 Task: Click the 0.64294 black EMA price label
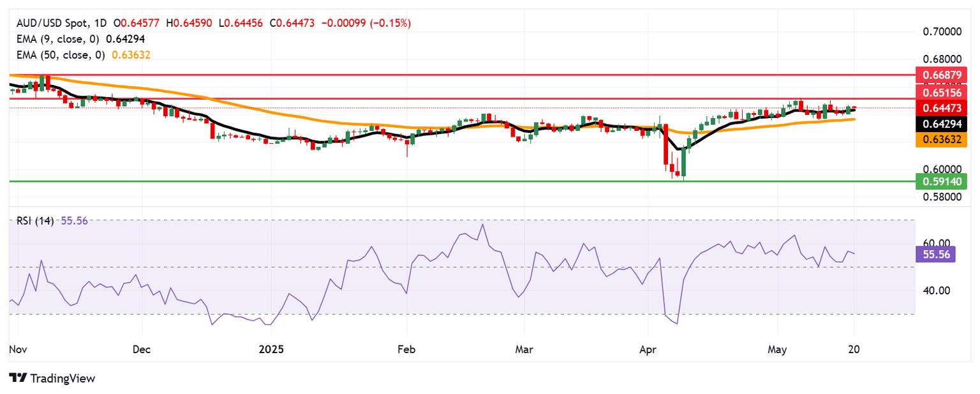pyautogui.click(x=942, y=123)
